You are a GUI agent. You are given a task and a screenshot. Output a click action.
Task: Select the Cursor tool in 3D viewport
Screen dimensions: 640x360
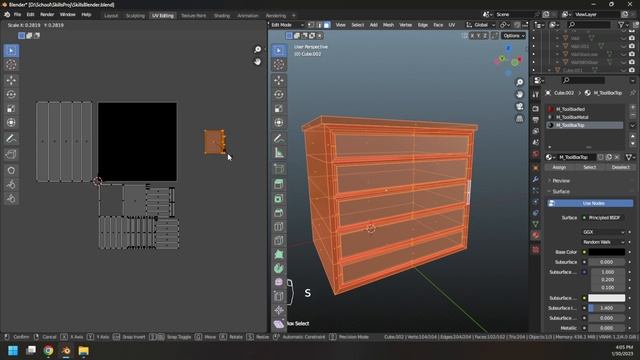pos(279,65)
